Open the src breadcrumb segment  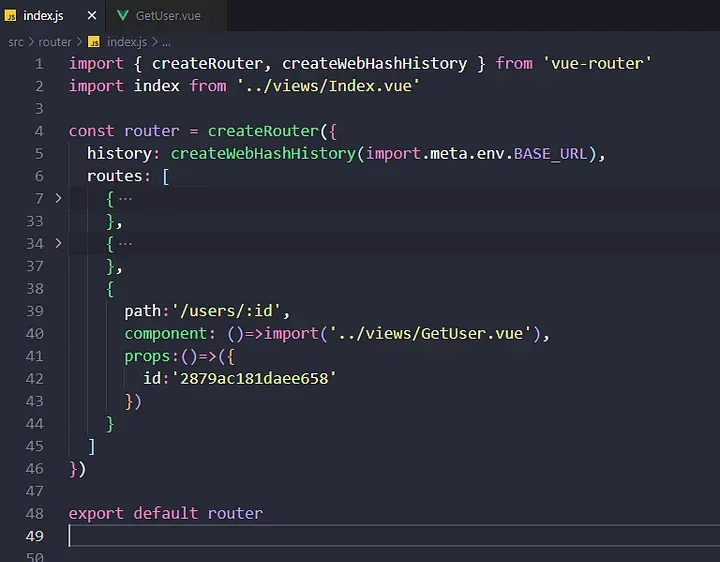point(16,42)
